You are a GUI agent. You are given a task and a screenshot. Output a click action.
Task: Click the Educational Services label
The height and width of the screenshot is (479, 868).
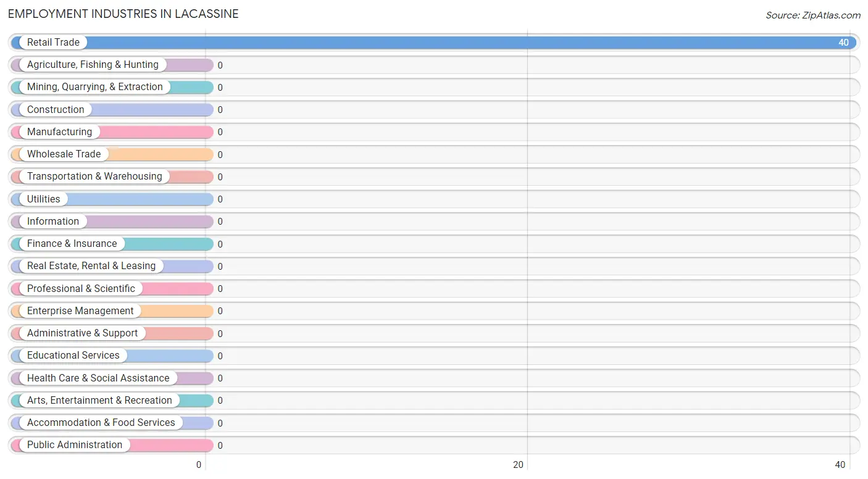73,356
